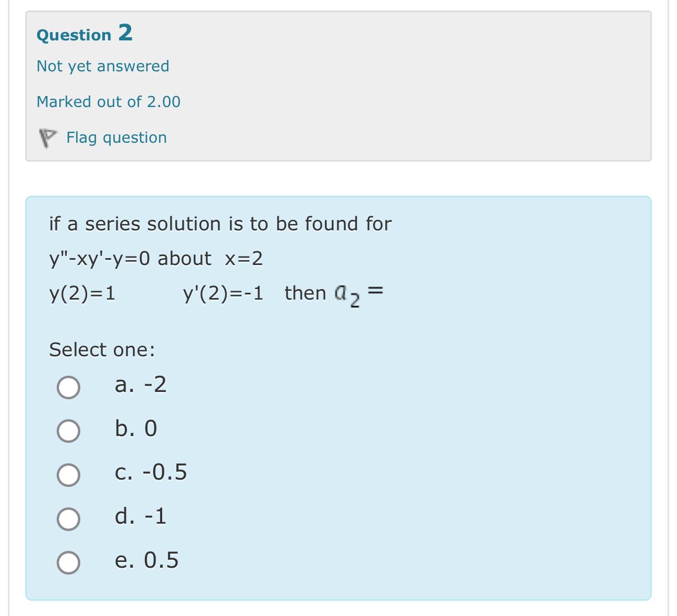Select radio button for answer d. -1
The width and height of the screenshot is (677, 616).
coord(68,518)
